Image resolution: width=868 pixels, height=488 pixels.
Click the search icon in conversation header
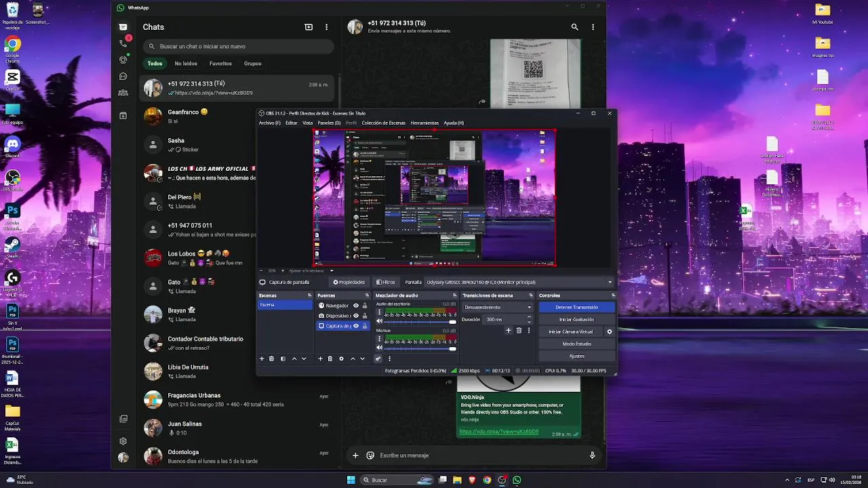point(574,27)
